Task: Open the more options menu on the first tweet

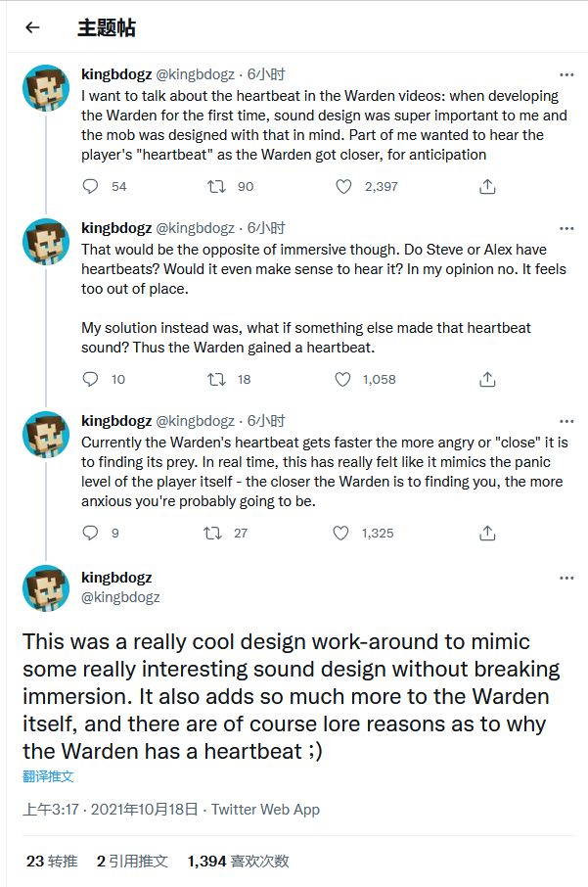Action: (566, 74)
